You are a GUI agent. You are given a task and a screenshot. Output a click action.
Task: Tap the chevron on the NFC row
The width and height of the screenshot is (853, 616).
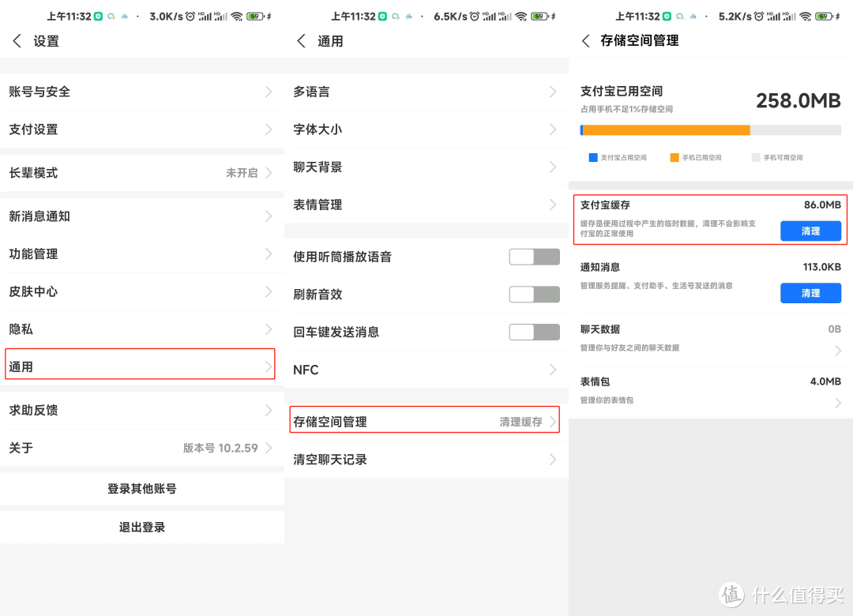pyautogui.click(x=553, y=370)
